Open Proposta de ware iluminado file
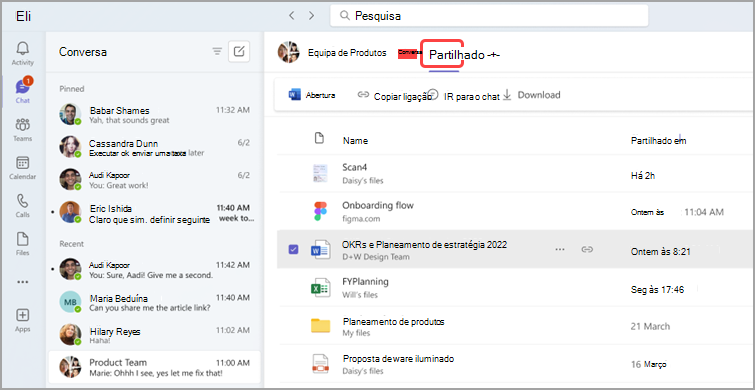Viewport: 755px width, 390px height. (398, 359)
